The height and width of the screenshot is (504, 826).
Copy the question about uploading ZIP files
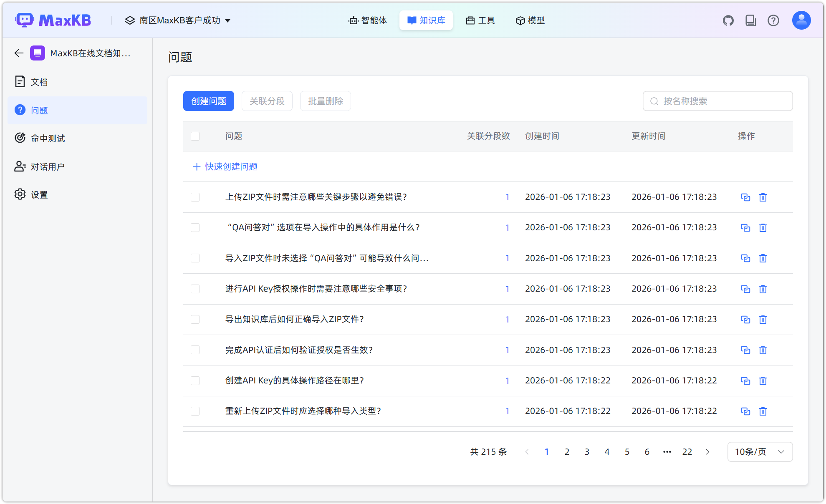point(745,197)
